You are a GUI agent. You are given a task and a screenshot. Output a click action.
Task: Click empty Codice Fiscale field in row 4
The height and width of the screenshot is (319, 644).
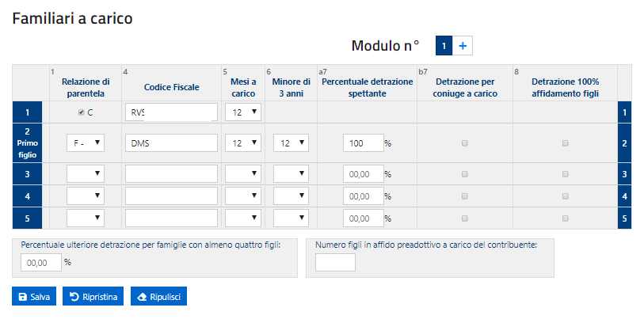[171, 196]
